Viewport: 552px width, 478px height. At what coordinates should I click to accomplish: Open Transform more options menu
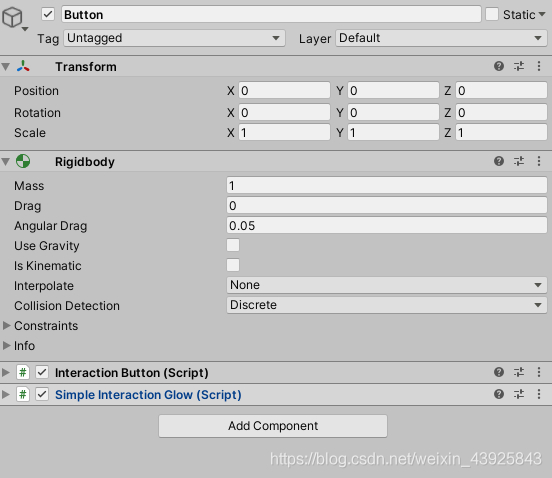(539, 66)
